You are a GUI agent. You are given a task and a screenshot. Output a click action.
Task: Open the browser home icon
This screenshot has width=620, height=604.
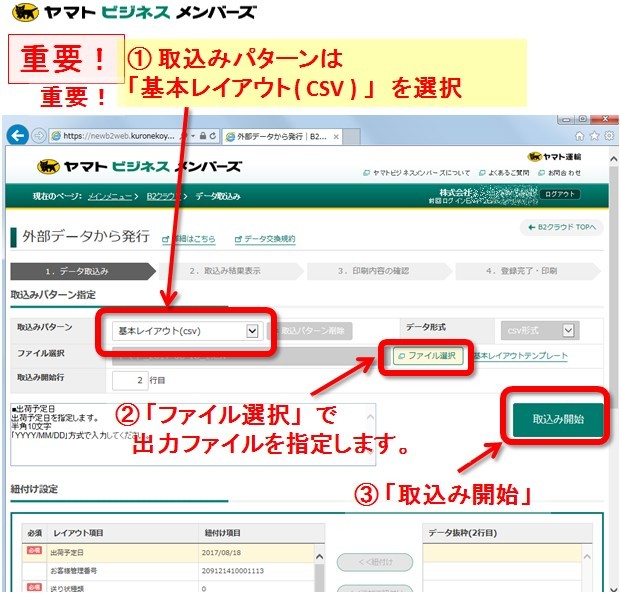tap(579, 136)
